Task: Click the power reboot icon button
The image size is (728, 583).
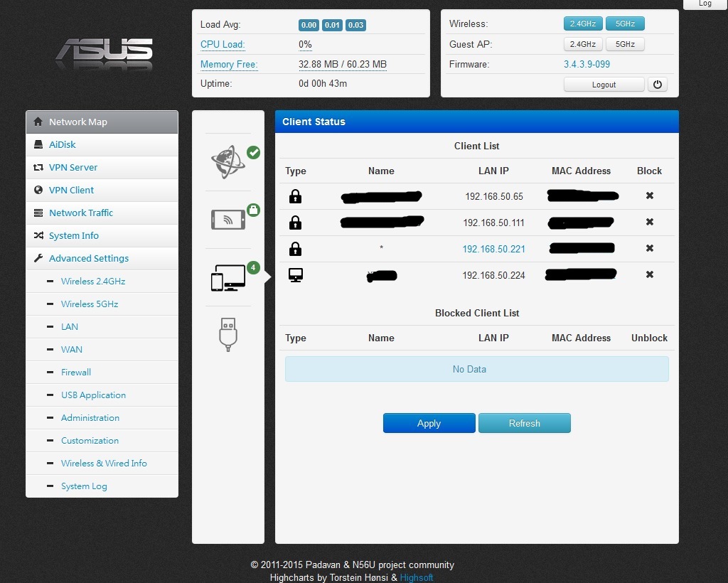Action: click(x=657, y=85)
